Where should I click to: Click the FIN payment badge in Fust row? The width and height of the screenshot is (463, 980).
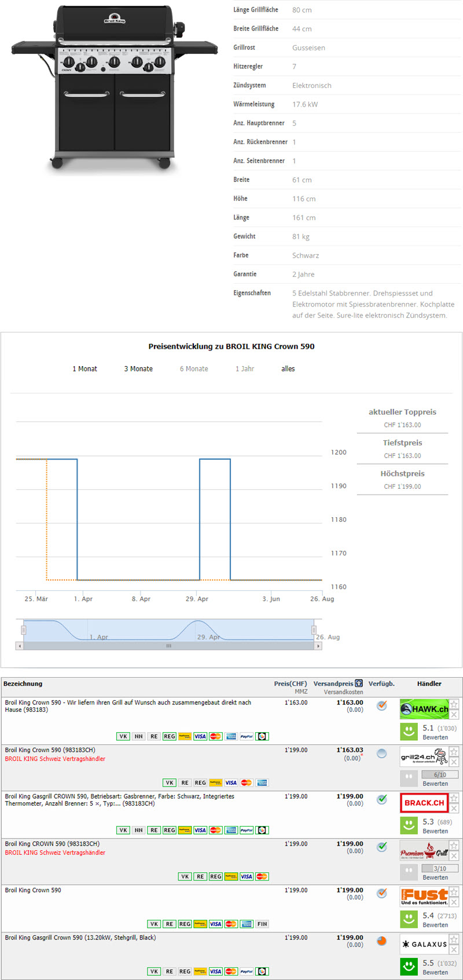pyautogui.click(x=262, y=924)
